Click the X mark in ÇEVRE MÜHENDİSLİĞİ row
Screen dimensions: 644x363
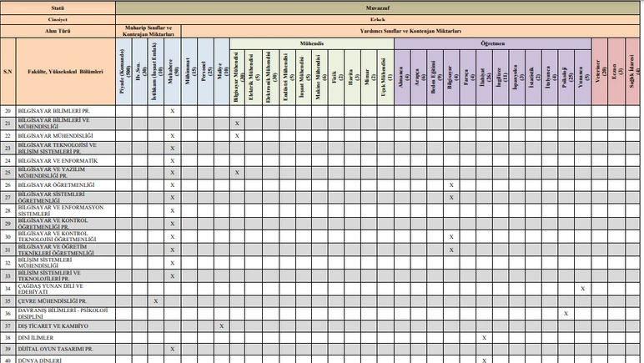click(156, 300)
